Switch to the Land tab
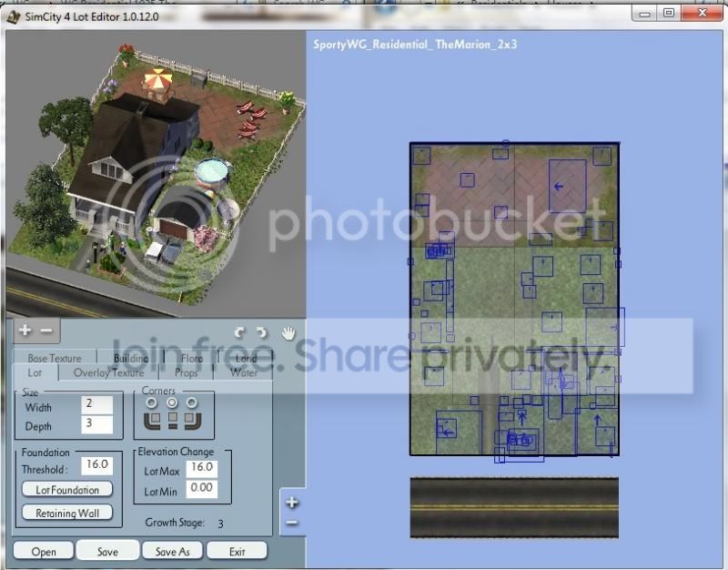This screenshot has width=728, height=570. click(x=246, y=358)
